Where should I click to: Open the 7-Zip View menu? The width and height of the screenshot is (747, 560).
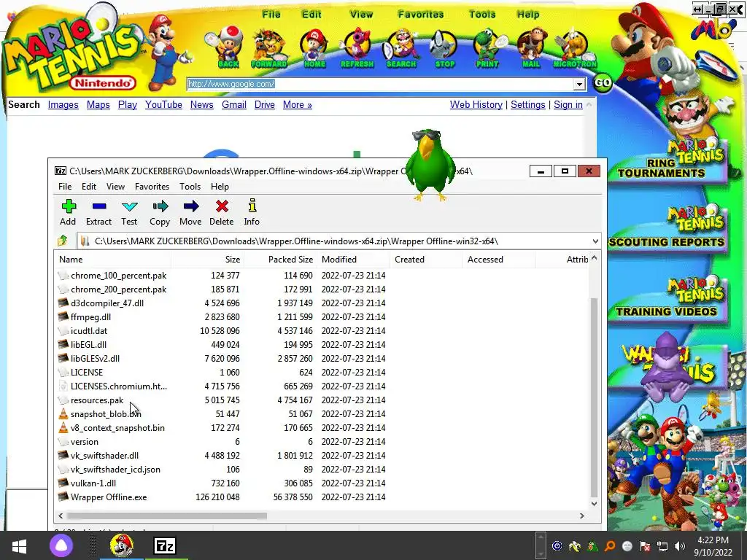pyautogui.click(x=115, y=187)
